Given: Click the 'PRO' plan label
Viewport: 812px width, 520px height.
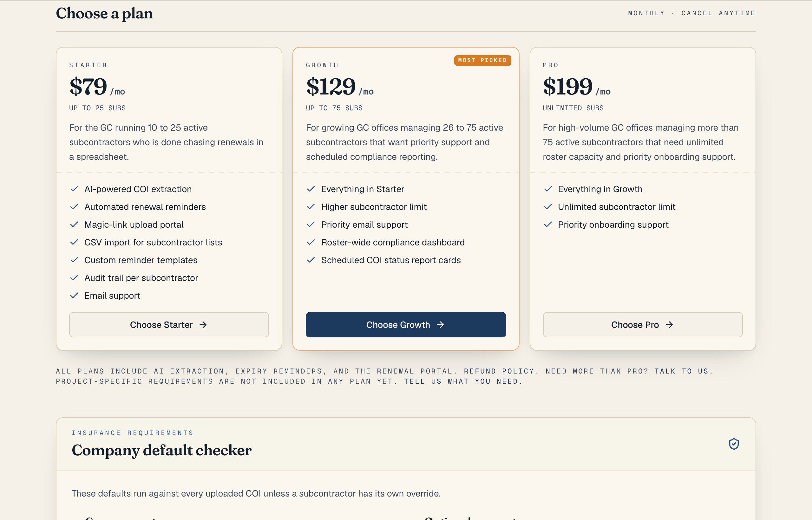Looking at the screenshot, I should pos(551,65).
